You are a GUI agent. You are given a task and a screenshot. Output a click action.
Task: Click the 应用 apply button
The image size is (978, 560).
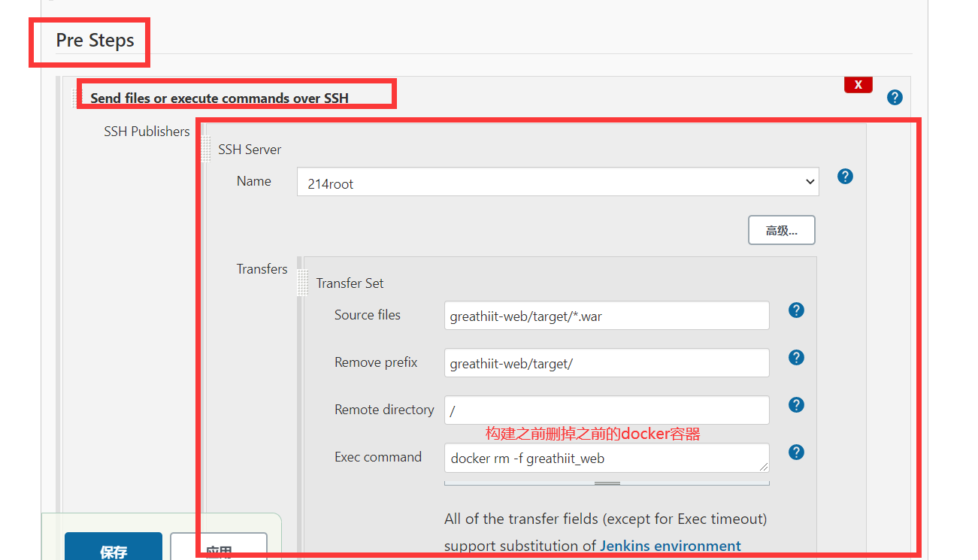tap(219, 546)
